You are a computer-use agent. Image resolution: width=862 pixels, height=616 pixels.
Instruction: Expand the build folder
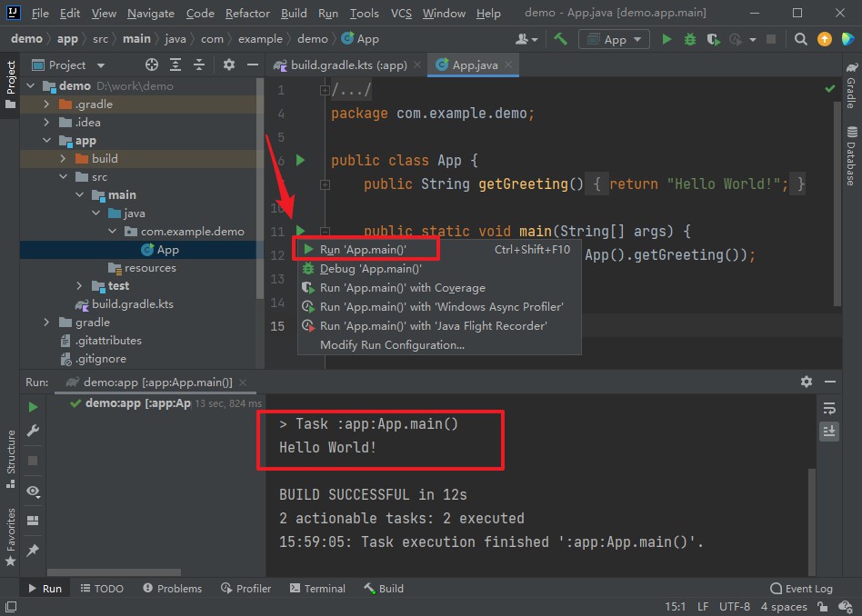click(64, 158)
